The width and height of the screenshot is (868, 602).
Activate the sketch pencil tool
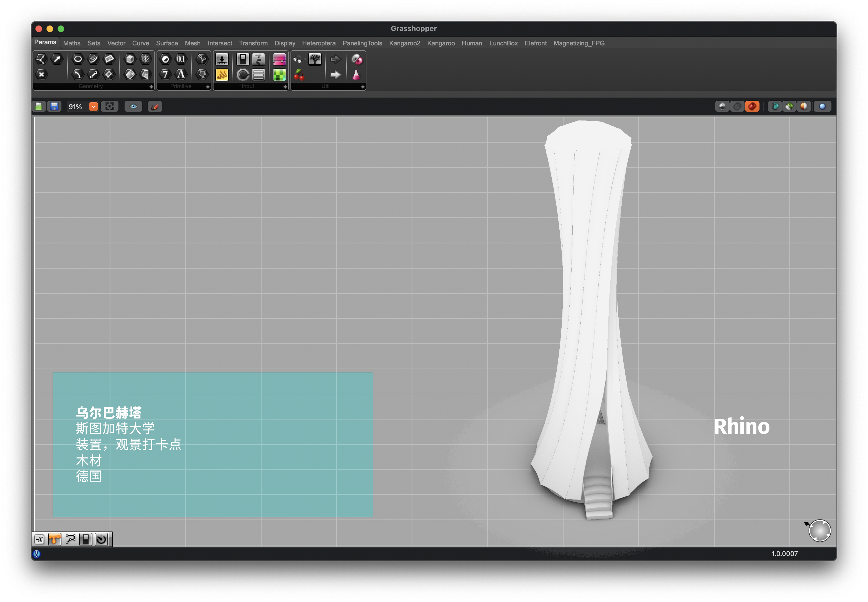(155, 107)
